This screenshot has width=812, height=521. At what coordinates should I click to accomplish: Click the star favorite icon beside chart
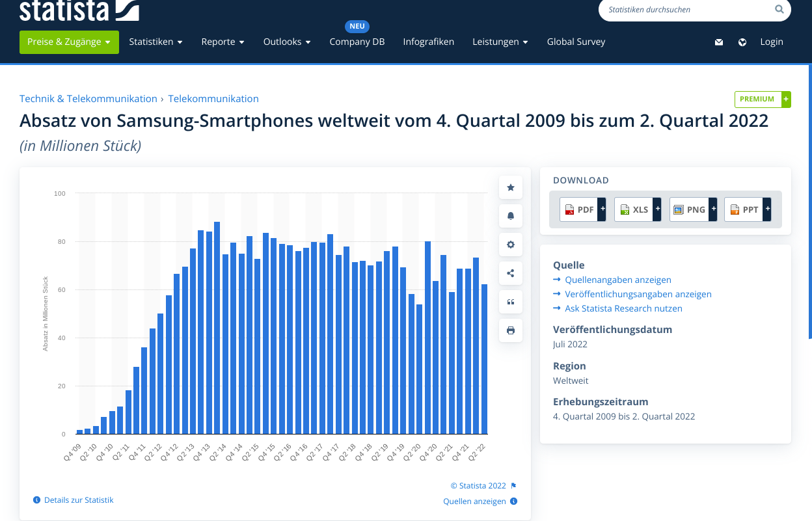click(x=511, y=187)
